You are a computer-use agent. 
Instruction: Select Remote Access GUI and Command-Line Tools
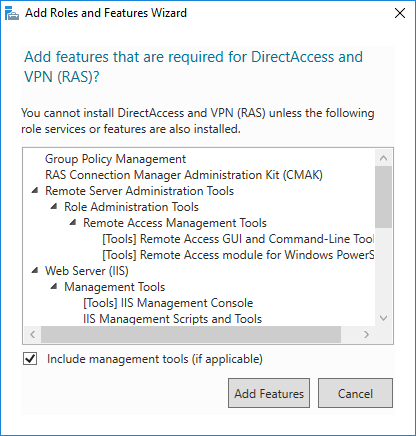click(x=238, y=239)
